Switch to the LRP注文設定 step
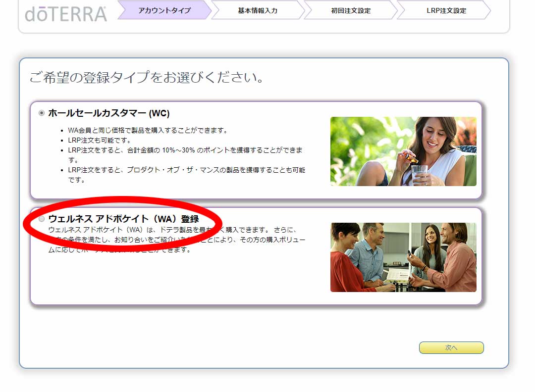Image resolution: width=535 pixels, height=392 pixels. click(443, 10)
